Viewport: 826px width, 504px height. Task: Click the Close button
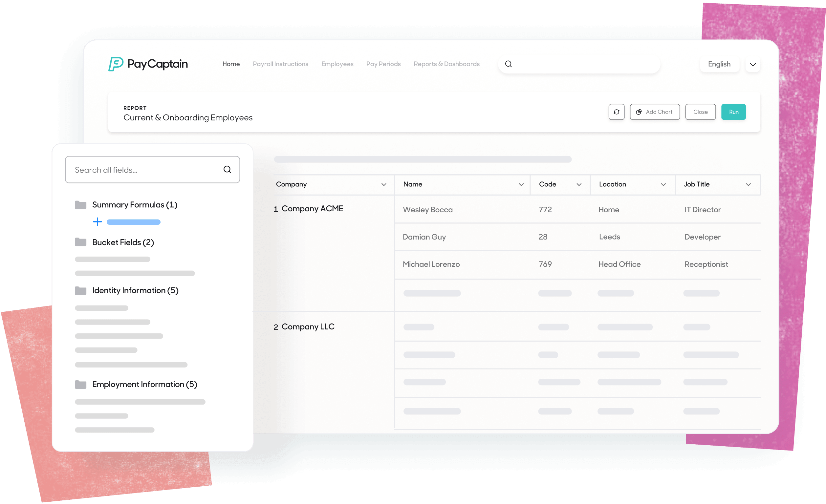pos(700,112)
